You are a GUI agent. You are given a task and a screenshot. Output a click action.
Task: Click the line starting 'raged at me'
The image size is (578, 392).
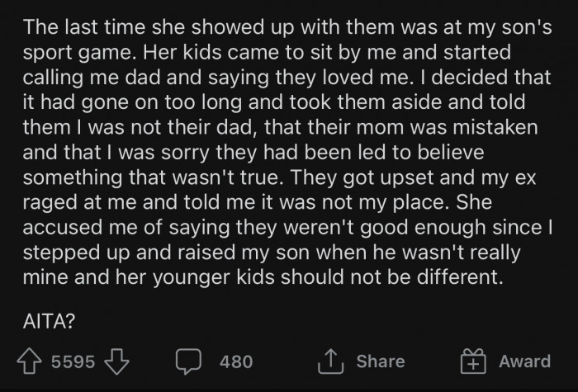coord(258,202)
